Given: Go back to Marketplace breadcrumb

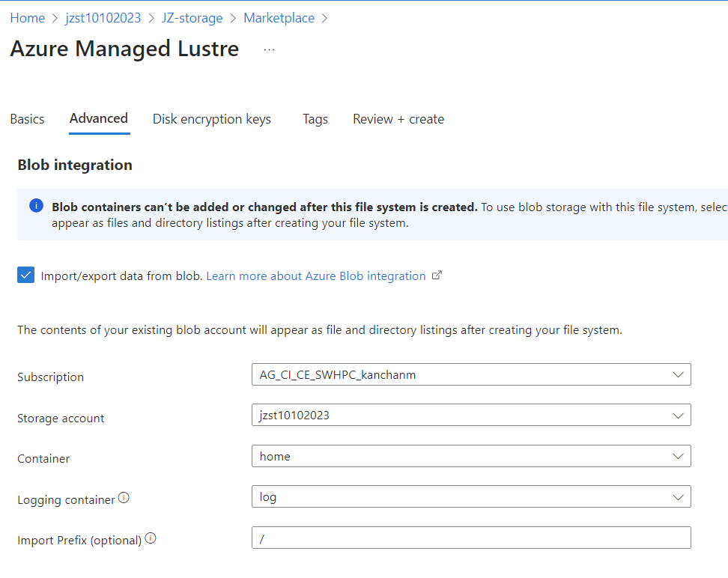Looking at the screenshot, I should [279, 18].
